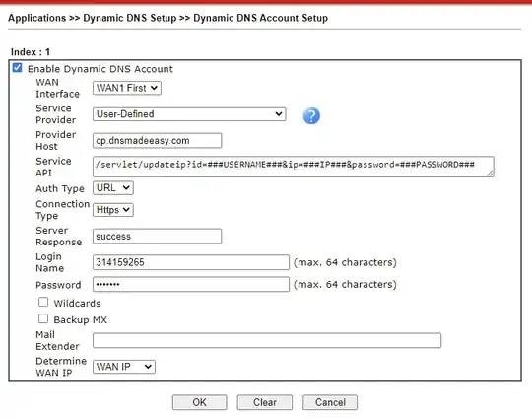
Task: Focus the Provider Host field
Action: [157, 141]
